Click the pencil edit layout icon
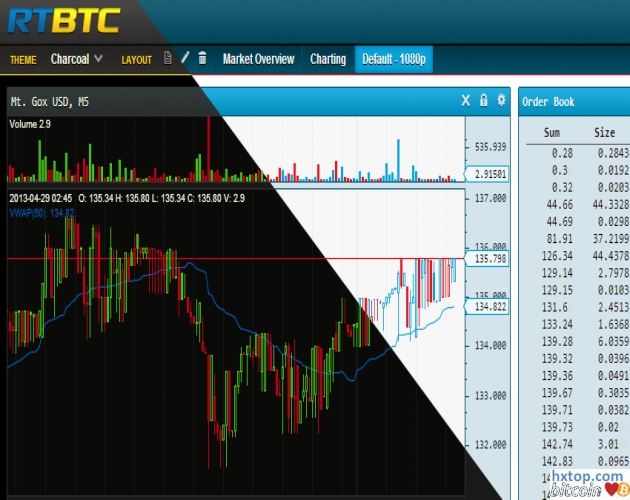Image resolution: width=630 pixels, height=500 pixels. coord(185,59)
